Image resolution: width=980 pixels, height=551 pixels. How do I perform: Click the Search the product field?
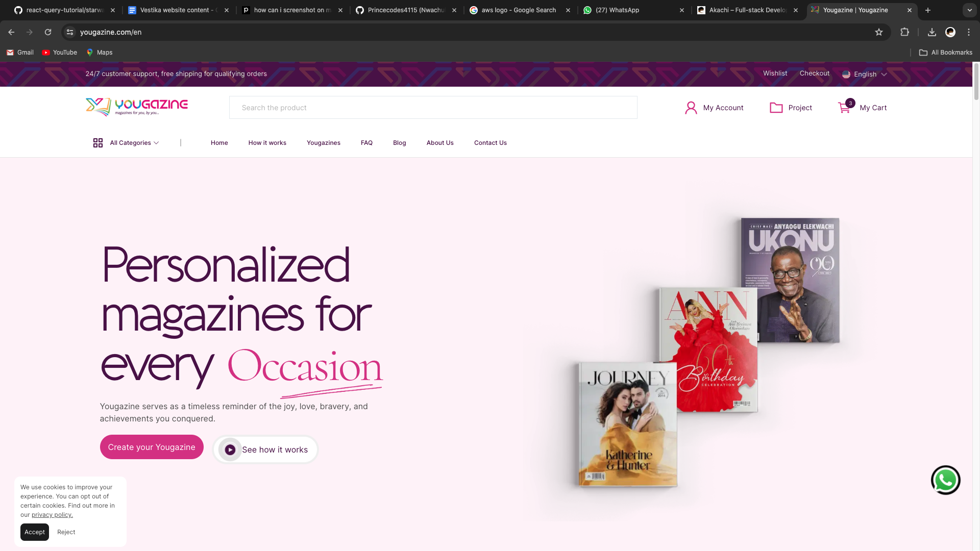pyautogui.click(x=433, y=108)
